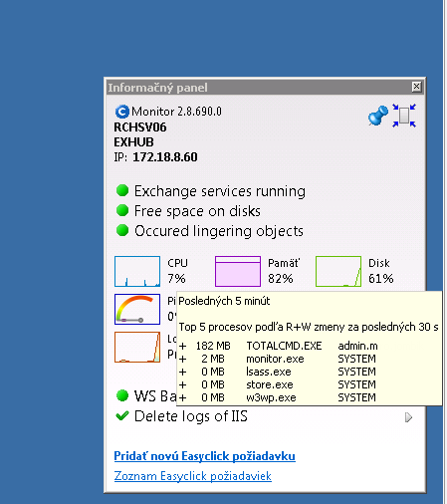Click admin.m user in tooltip
Image resolution: width=447 pixels, height=504 pixels.
click(x=357, y=346)
